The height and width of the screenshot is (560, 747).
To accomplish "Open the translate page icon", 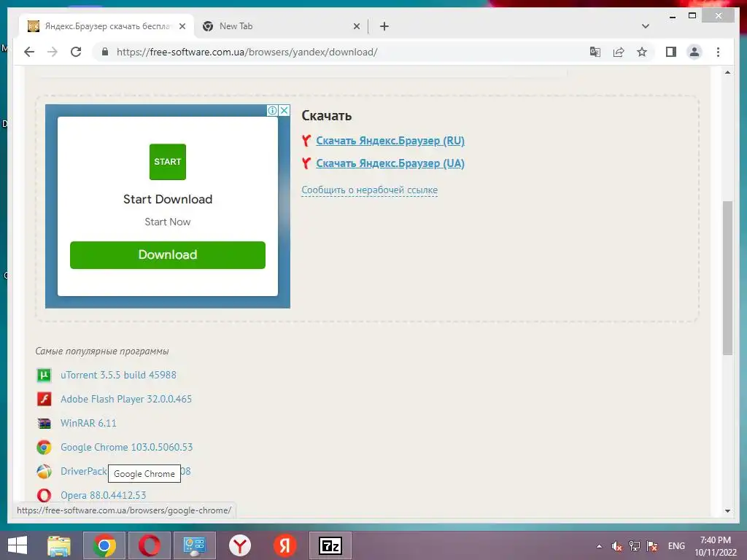I will [595, 52].
